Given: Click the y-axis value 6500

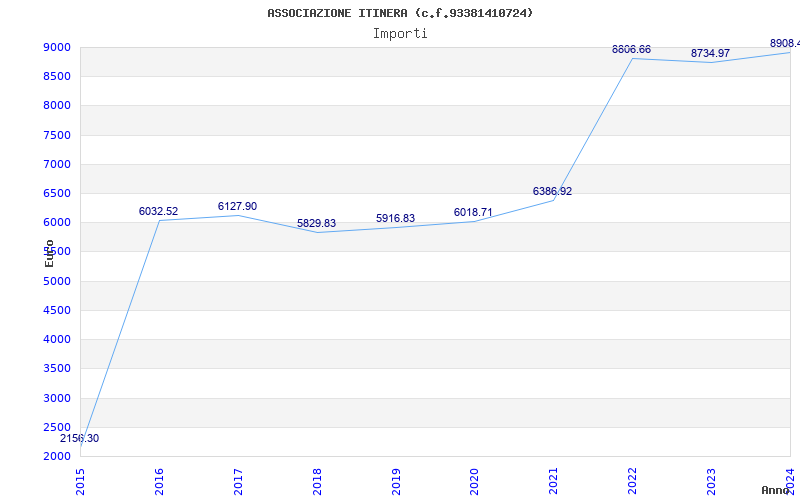Looking at the screenshot, I should [x=58, y=193].
